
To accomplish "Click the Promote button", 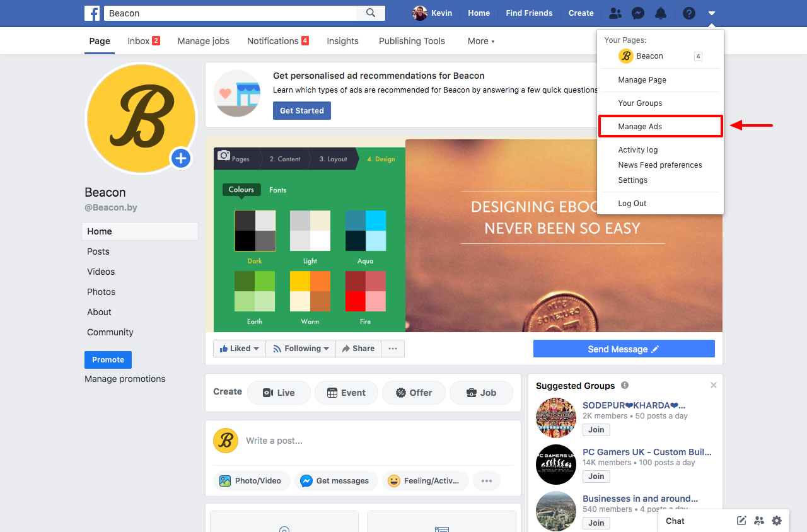I will click(108, 359).
